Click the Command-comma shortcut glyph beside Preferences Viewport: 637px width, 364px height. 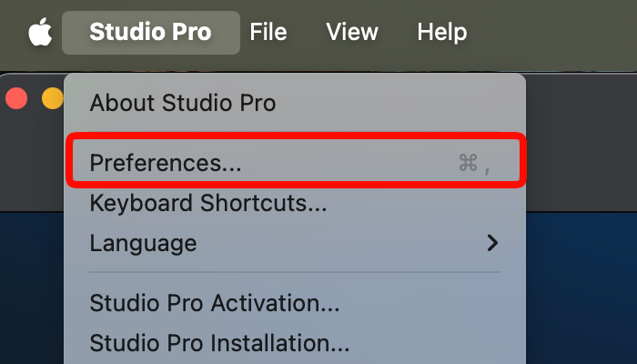click(474, 163)
